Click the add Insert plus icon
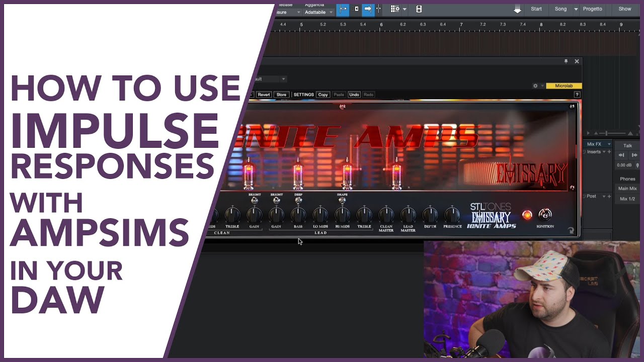 (609, 152)
